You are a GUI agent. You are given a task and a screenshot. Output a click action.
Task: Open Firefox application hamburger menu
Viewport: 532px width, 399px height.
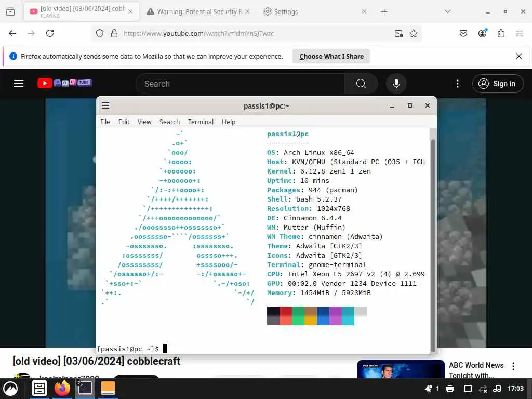click(x=519, y=33)
